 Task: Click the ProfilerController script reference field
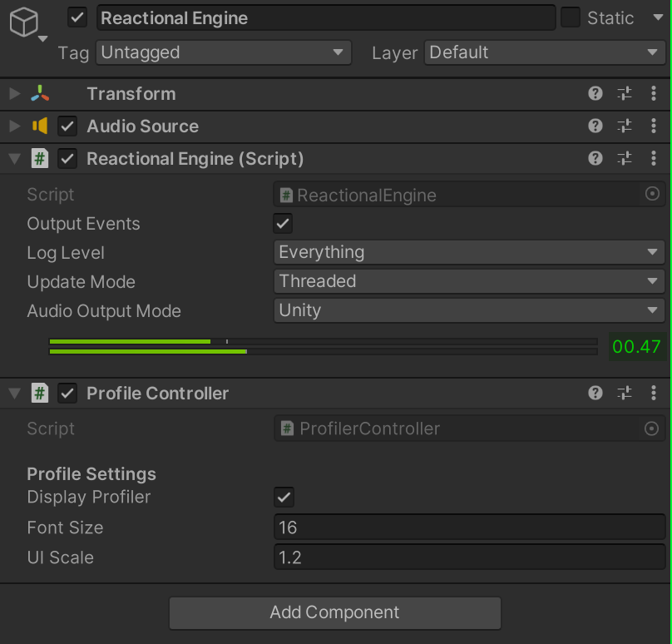[x=469, y=429]
